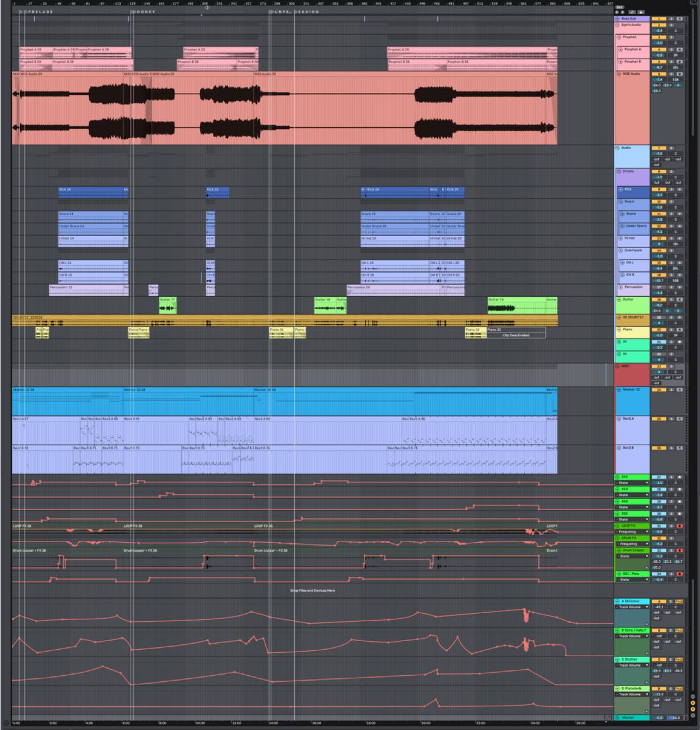This screenshot has width=700, height=730.
Task: Solo the Prophet A track
Action: click(x=672, y=49)
